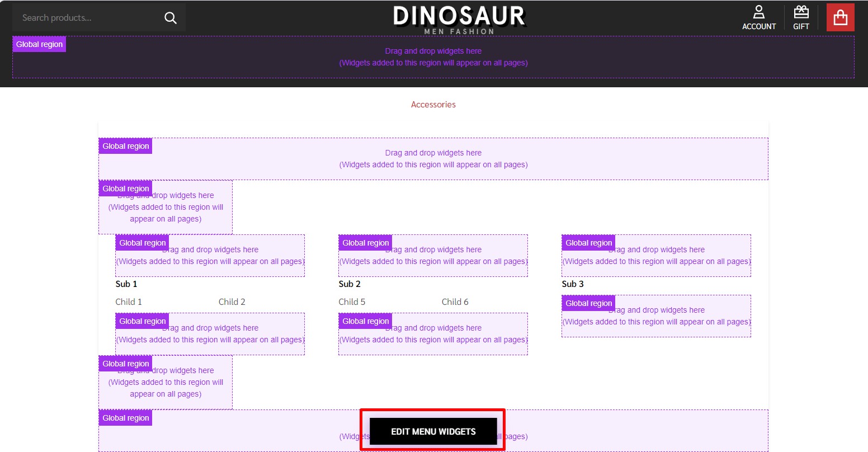Select the Child 1 link

pyautogui.click(x=129, y=302)
